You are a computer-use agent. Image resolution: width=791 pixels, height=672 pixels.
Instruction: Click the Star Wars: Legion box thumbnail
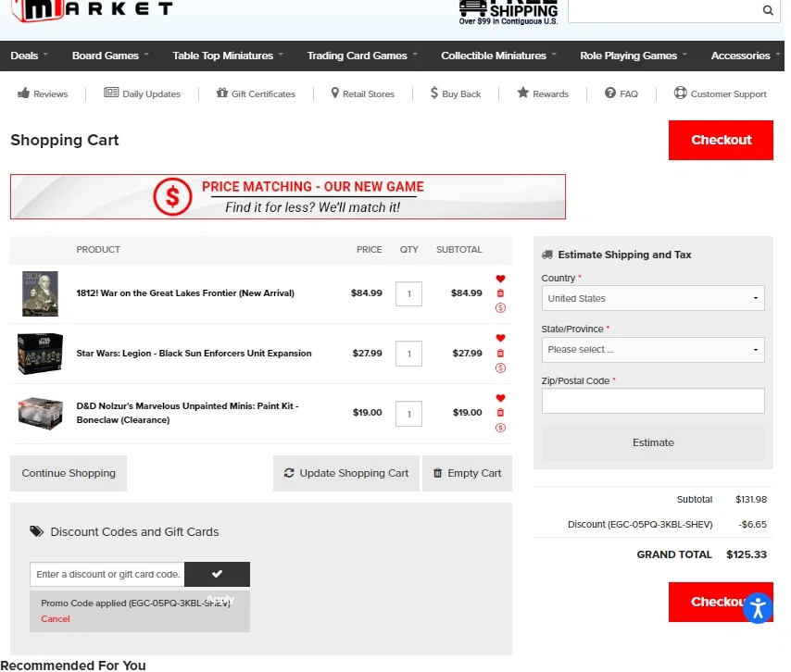pyautogui.click(x=41, y=354)
